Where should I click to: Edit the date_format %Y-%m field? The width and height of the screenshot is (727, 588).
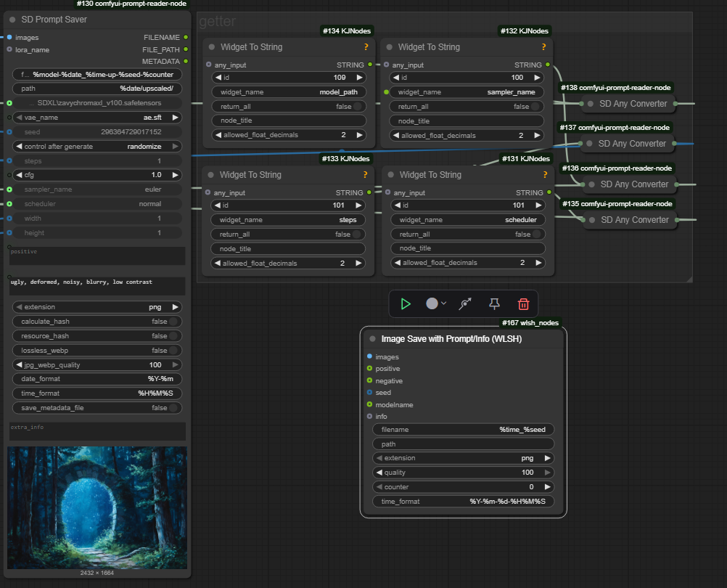(97, 379)
